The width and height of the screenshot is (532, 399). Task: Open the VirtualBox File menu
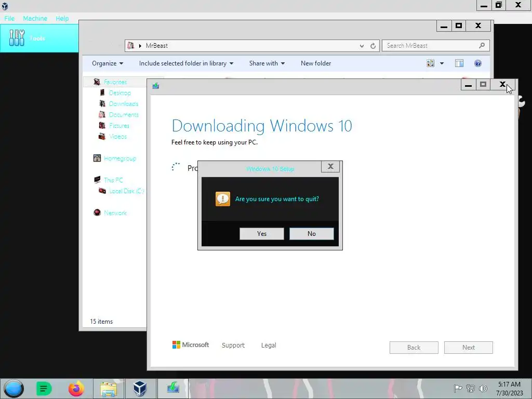tap(9, 18)
